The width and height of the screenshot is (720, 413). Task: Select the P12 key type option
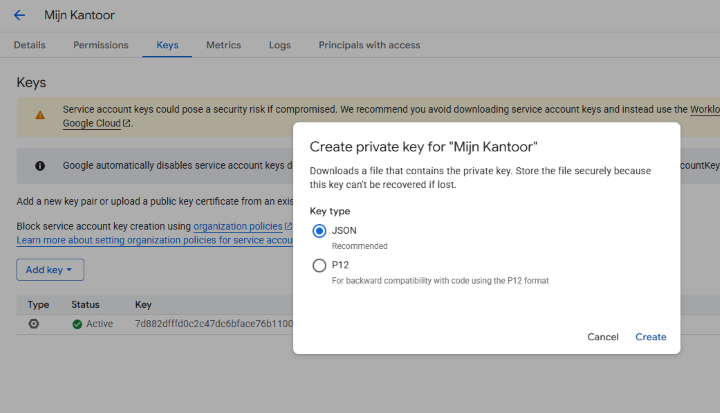click(x=319, y=266)
